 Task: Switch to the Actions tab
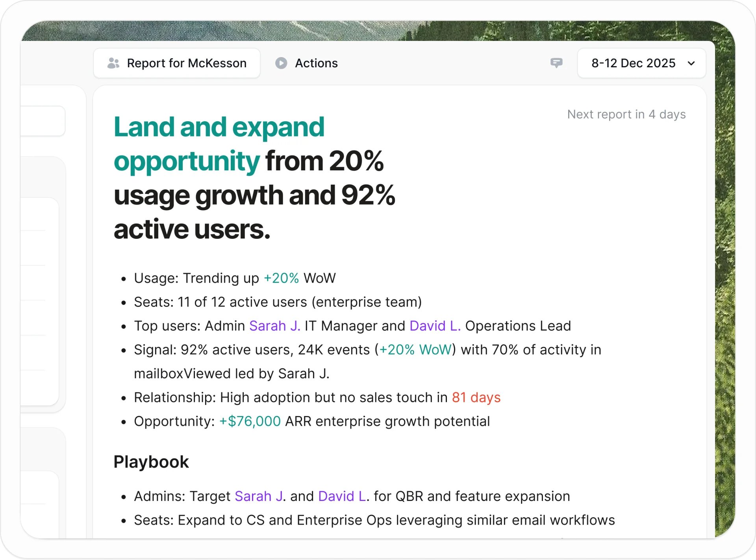(316, 63)
